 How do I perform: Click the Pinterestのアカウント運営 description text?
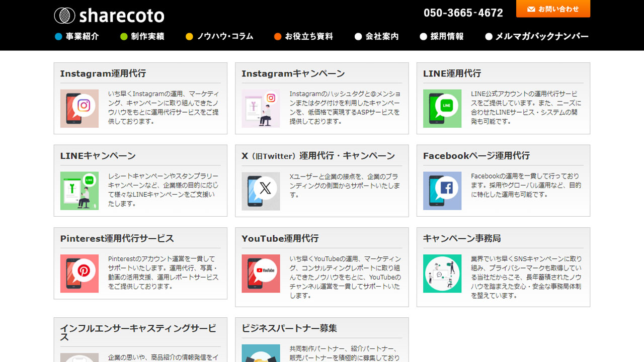tap(163, 273)
